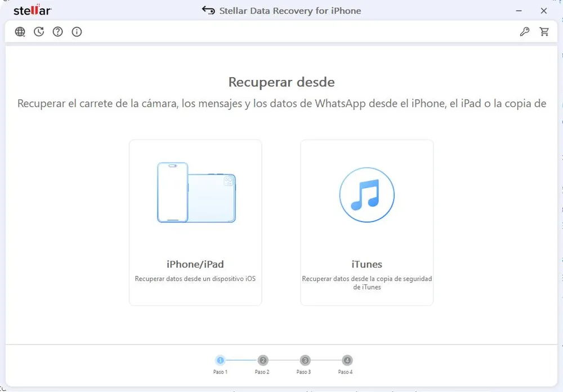
Task: Jump to the Paso 3 step marker
Action: [x=304, y=360]
